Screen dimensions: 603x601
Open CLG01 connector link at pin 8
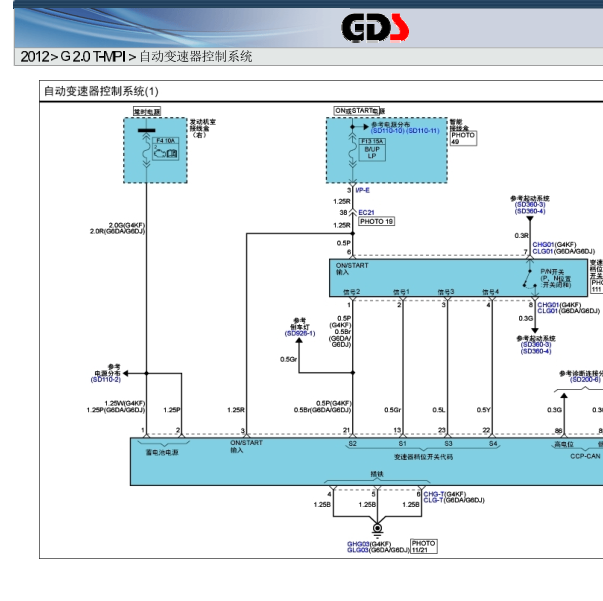coord(548,311)
